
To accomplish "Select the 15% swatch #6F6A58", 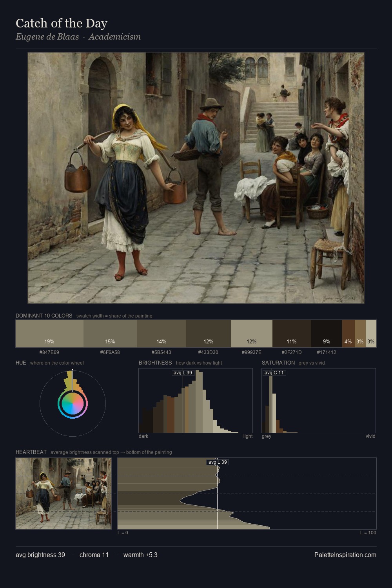I will pos(110,334).
